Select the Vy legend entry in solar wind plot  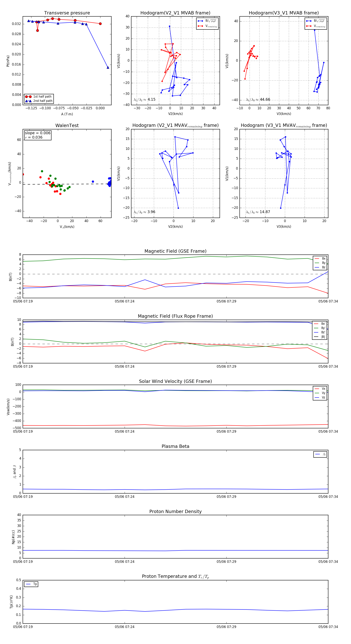click(x=320, y=393)
